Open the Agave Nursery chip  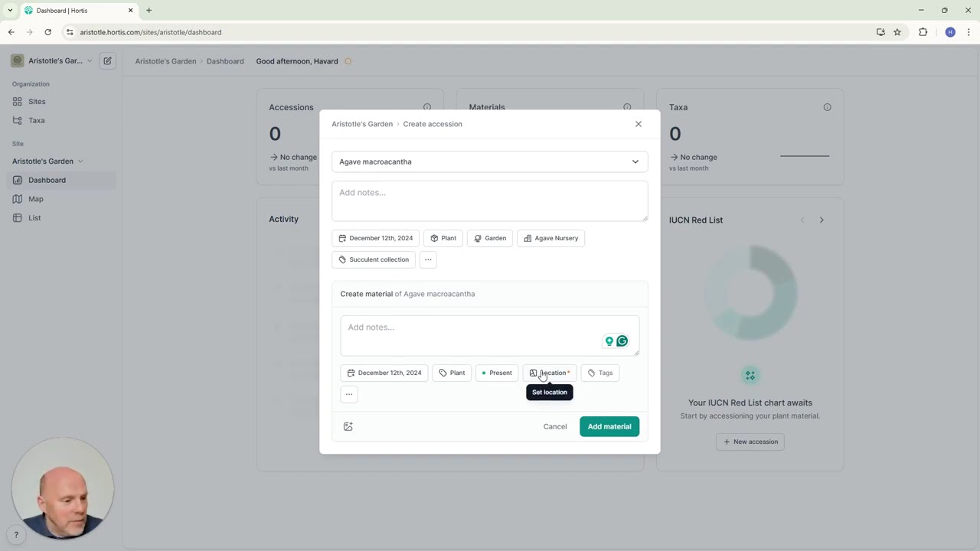point(551,238)
